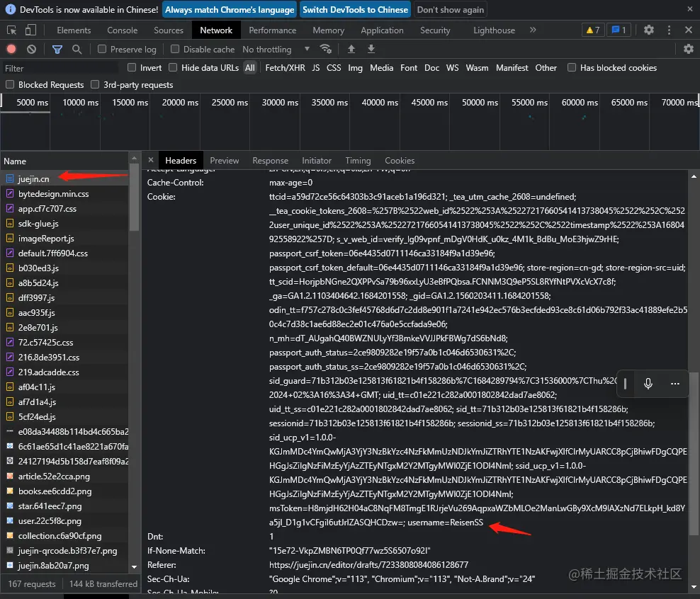Viewport: 700px width, 599px height.
Task: Open the Cookies tab for the request
Action: tap(400, 160)
